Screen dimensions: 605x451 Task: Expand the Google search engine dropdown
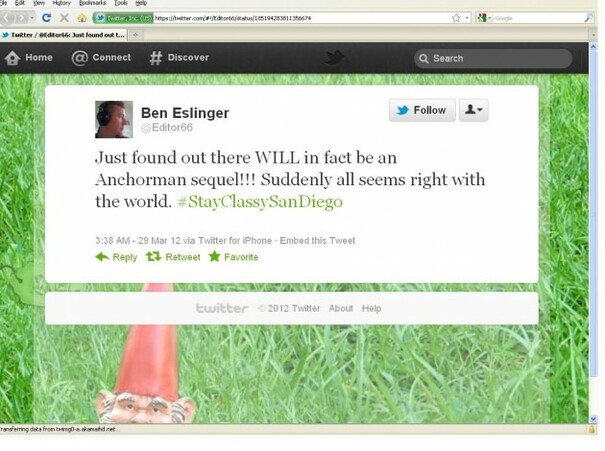point(484,18)
